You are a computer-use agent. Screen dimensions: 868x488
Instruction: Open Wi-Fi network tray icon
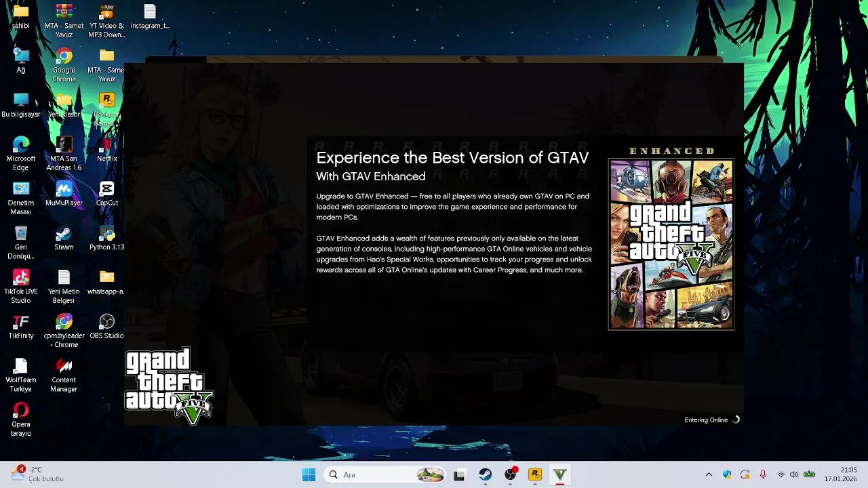click(781, 475)
